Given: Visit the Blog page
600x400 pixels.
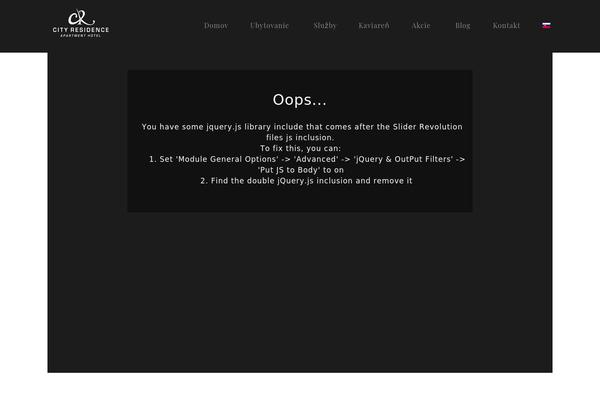Looking at the screenshot, I should 463,26.
